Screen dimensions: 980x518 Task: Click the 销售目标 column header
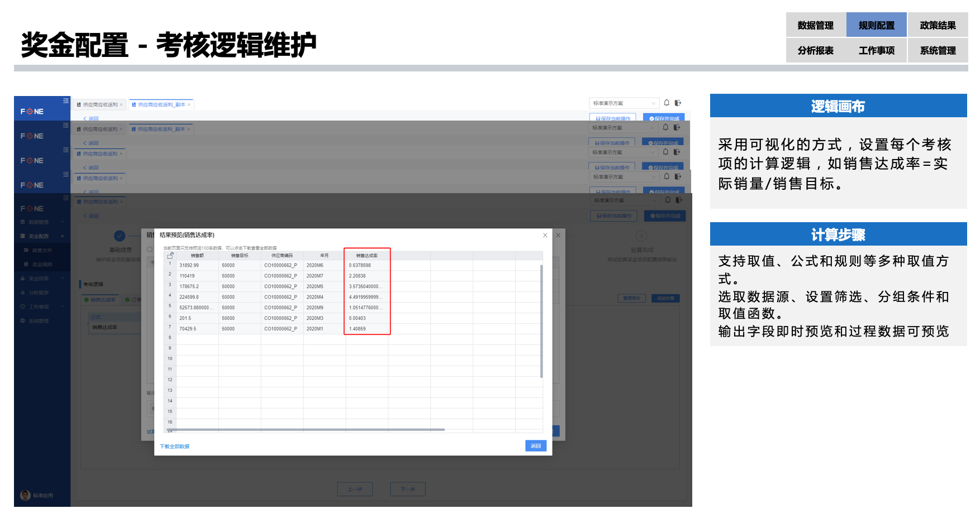240,256
